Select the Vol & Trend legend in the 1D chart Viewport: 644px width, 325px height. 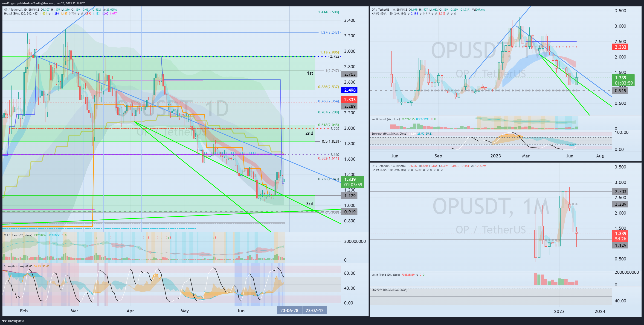pos(18,235)
